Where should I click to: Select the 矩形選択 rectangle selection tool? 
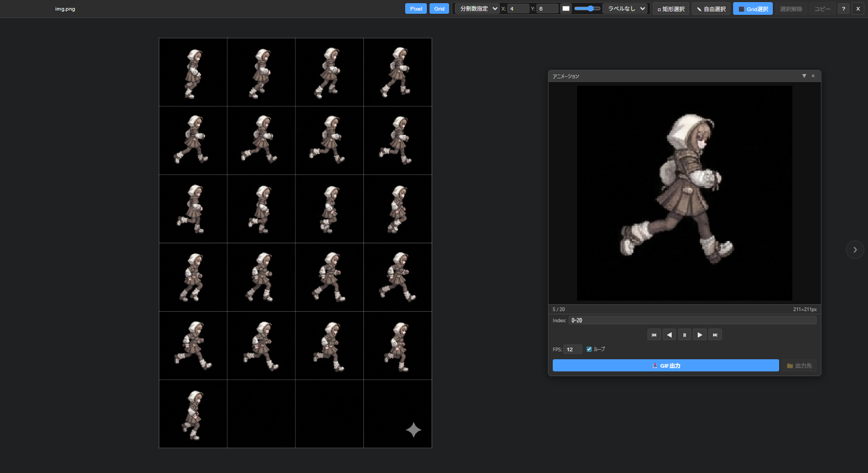click(x=671, y=8)
